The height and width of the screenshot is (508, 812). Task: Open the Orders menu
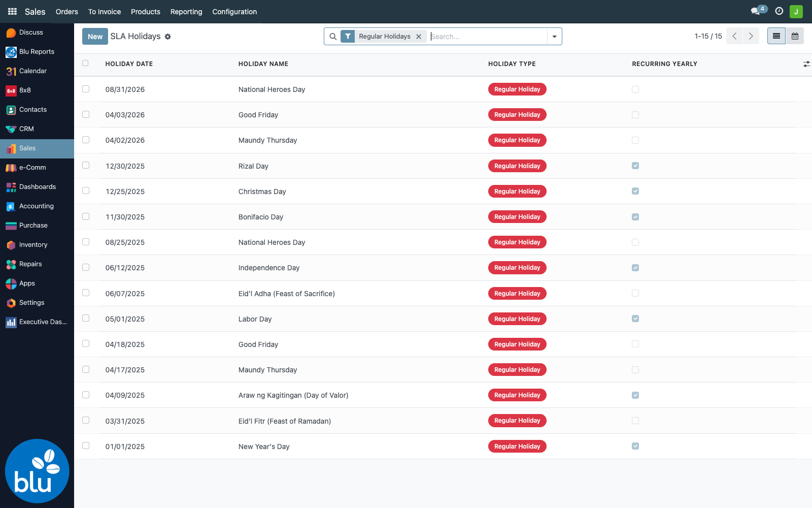pyautogui.click(x=67, y=12)
